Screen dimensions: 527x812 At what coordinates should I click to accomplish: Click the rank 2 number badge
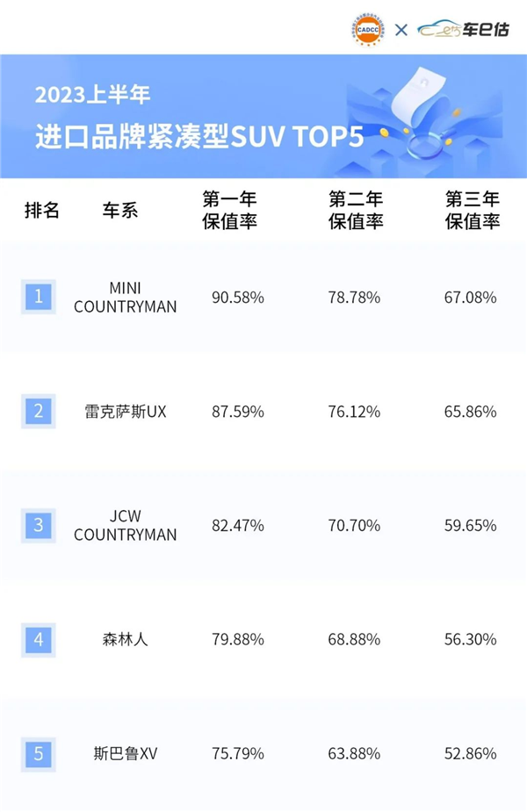pyautogui.click(x=39, y=411)
